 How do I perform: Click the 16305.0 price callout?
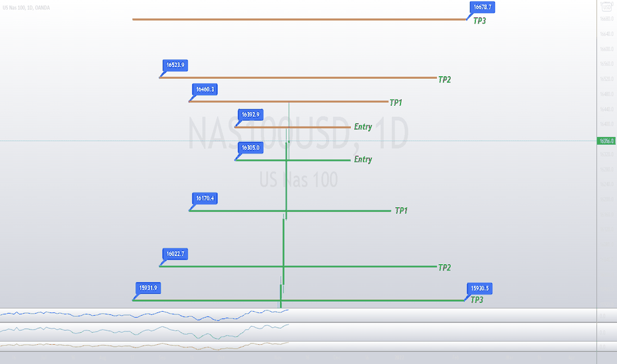[250, 148]
